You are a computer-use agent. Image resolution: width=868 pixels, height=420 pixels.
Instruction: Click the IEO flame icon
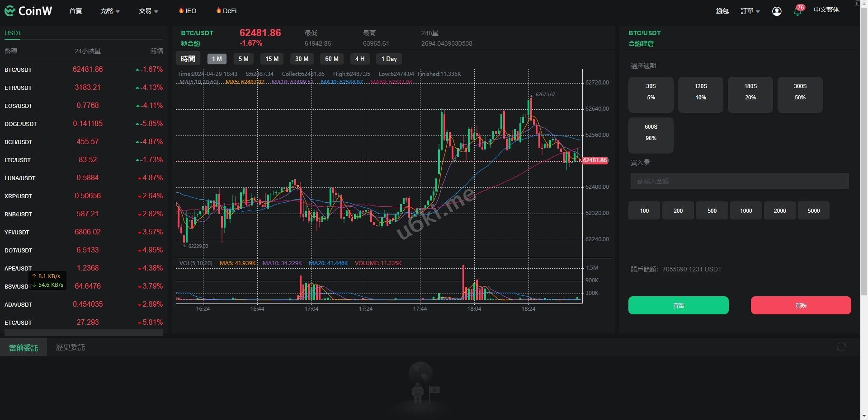[x=181, y=10]
